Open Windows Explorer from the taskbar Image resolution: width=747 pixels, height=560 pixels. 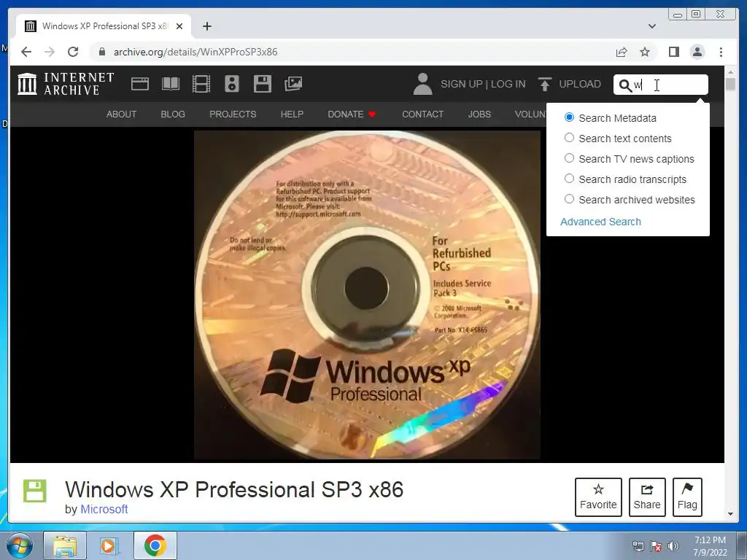pyautogui.click(x=65, y=545)
